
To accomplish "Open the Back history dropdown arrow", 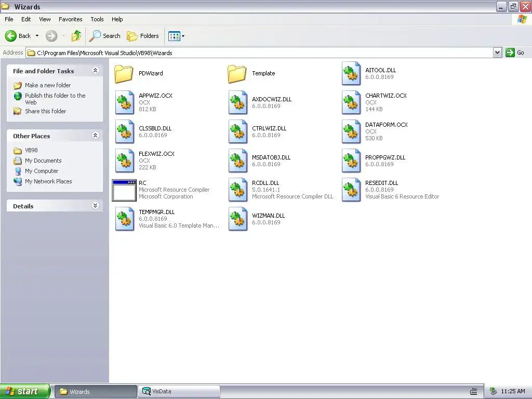I will pos(37,36).
